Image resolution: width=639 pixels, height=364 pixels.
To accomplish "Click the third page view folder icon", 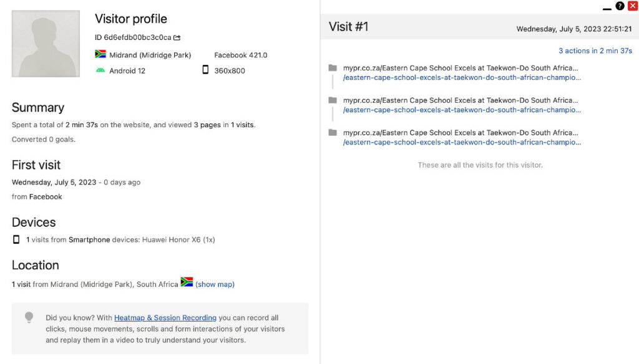I will coord(333,132).
